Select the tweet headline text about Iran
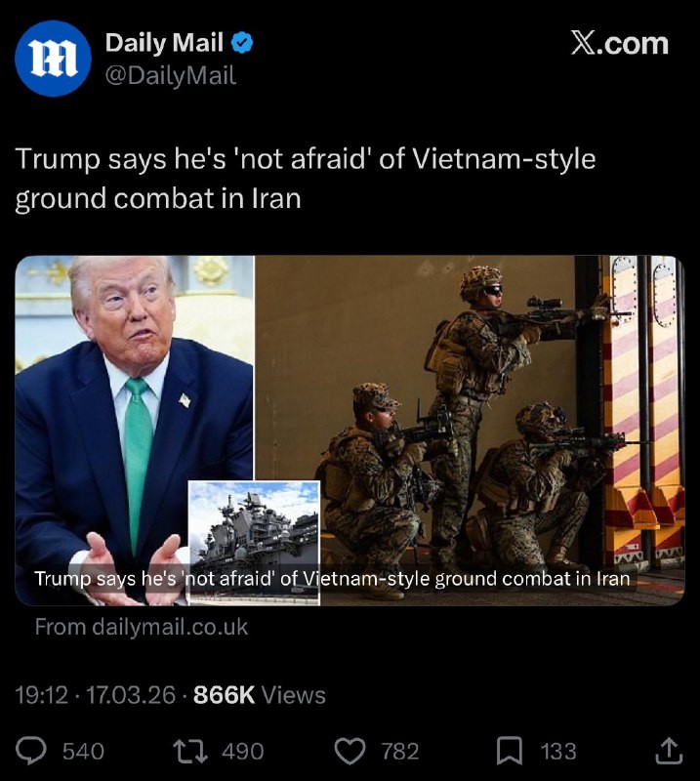 [x=306, y=179]
